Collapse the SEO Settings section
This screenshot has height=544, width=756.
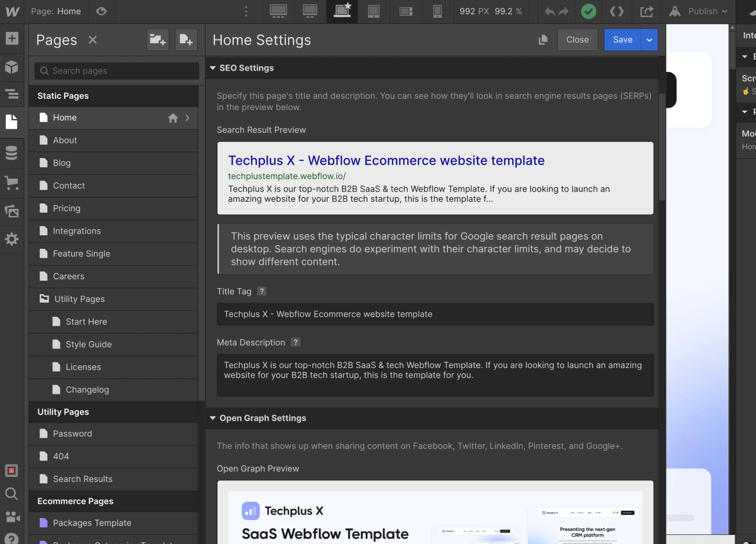click(213, 68)
